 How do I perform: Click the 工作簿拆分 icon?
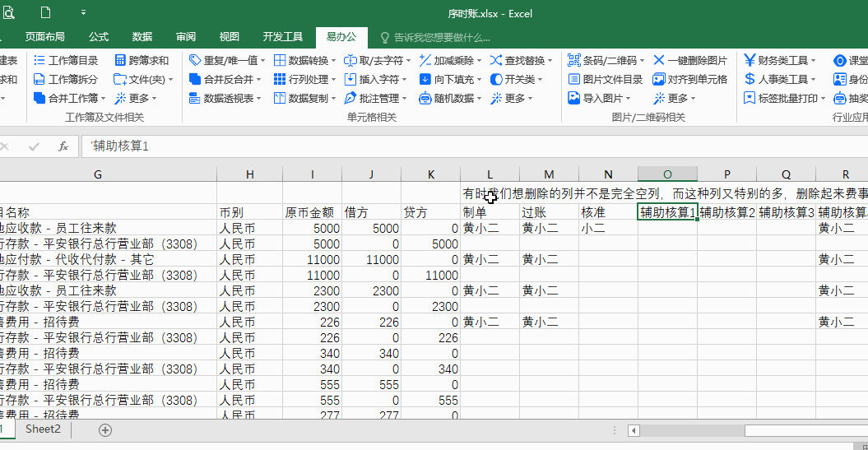[39, 79]
